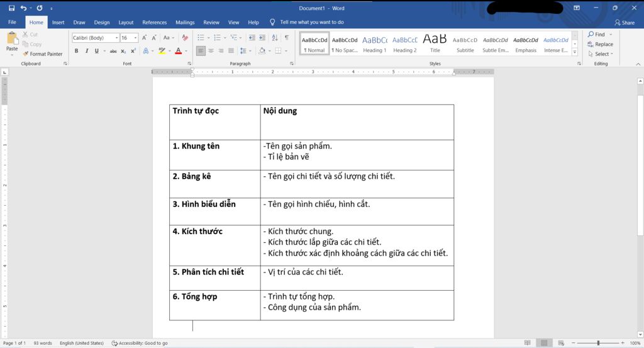Switch to the Insert tab
The image size is (644, 348).
point(58,23)
